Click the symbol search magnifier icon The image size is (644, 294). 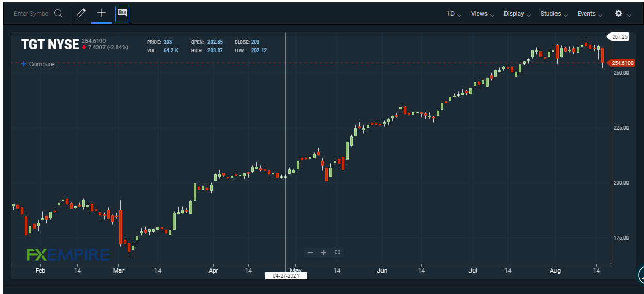58,14
